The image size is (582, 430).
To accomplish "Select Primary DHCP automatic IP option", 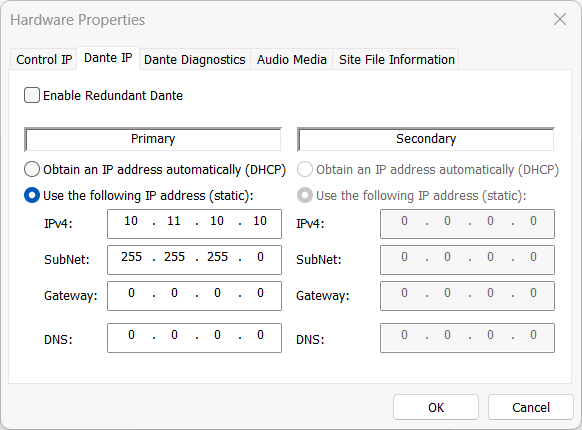I will (x=32, y=169).
